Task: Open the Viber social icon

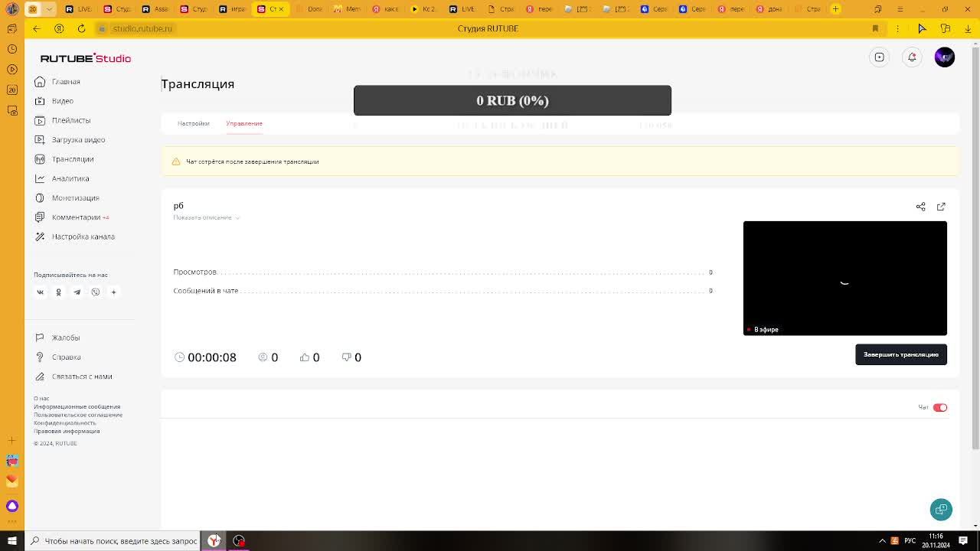Action: (95, 292)
